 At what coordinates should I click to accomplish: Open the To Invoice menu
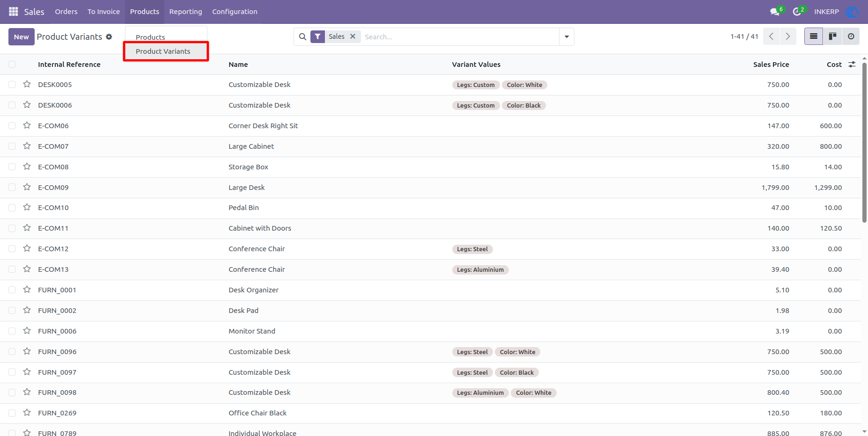point(103,12)
